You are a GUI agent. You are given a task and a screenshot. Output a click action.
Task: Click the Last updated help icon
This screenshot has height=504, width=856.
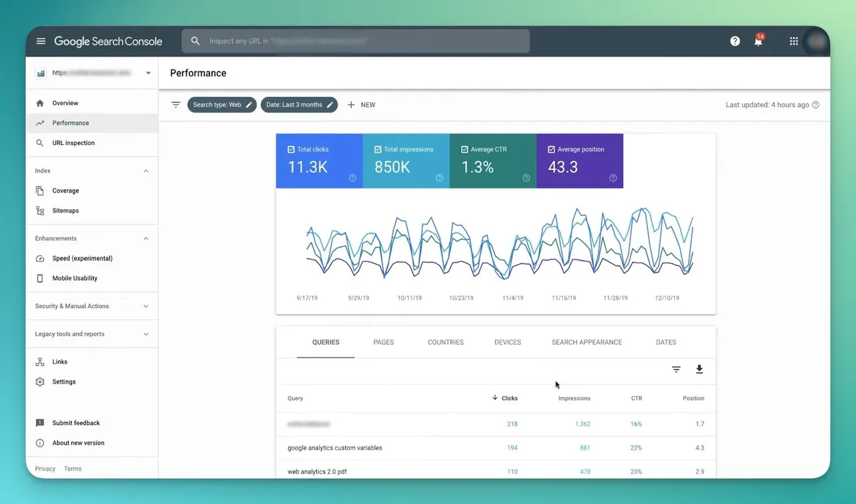(x=815, y=105)
